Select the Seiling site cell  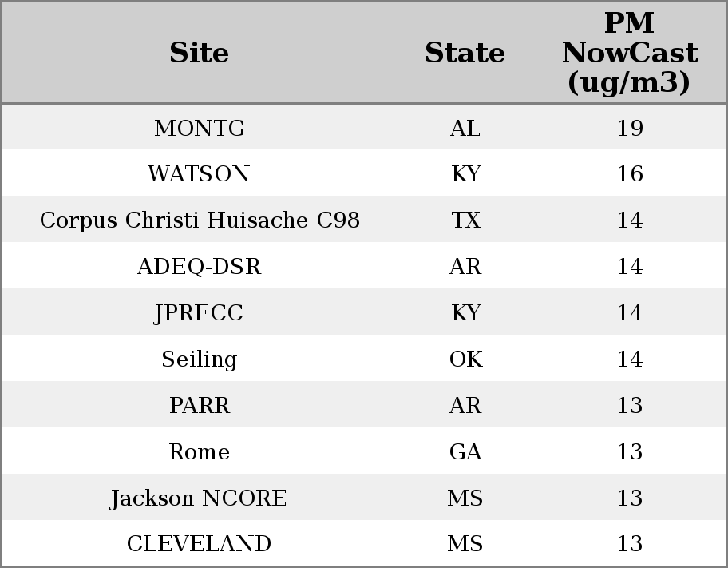pyautogui.click(x=200, y=359)
